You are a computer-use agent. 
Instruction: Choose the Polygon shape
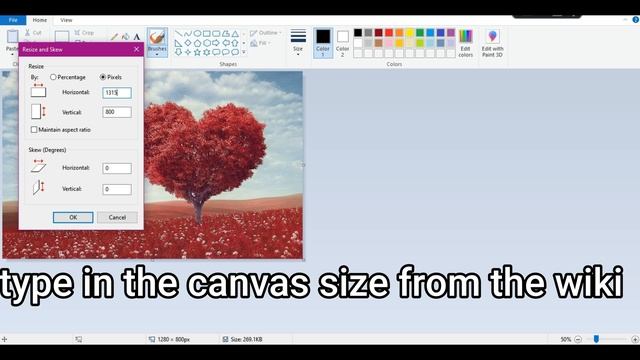226,33
